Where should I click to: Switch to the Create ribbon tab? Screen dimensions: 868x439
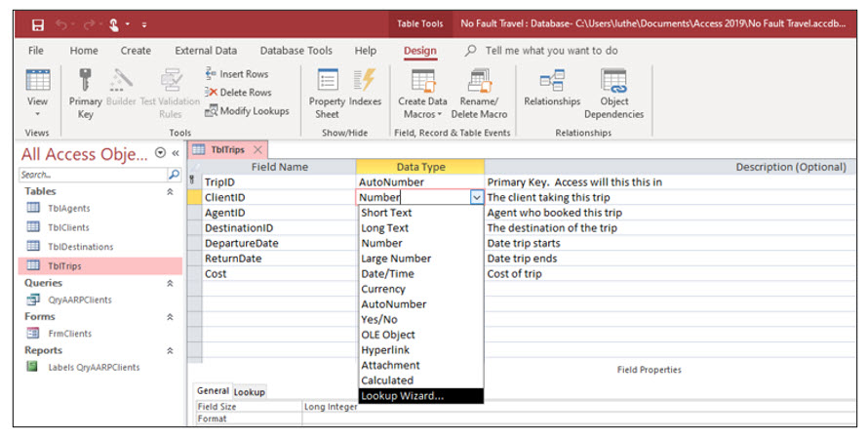click(136, 51)
